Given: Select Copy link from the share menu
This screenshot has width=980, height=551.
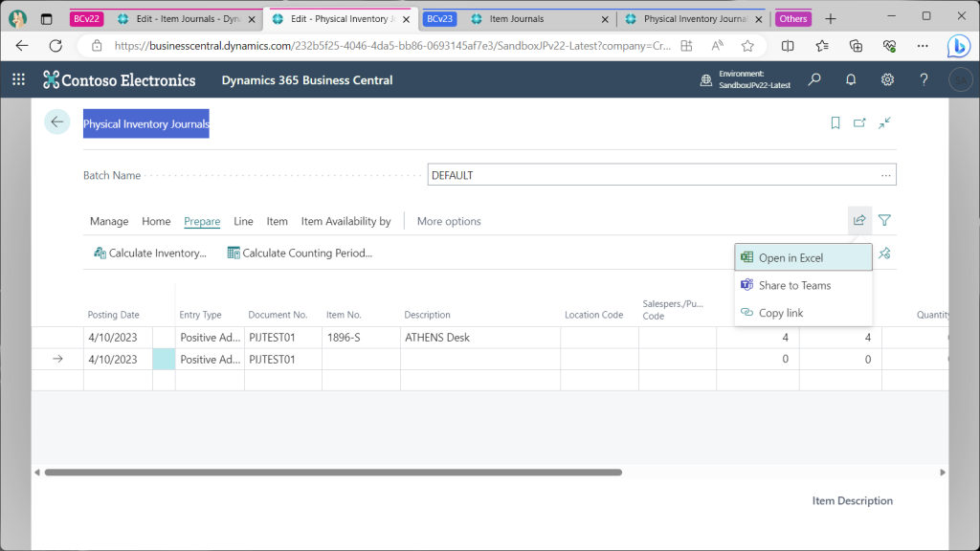Looking at the screenshot, I should (x=803, y=313).
